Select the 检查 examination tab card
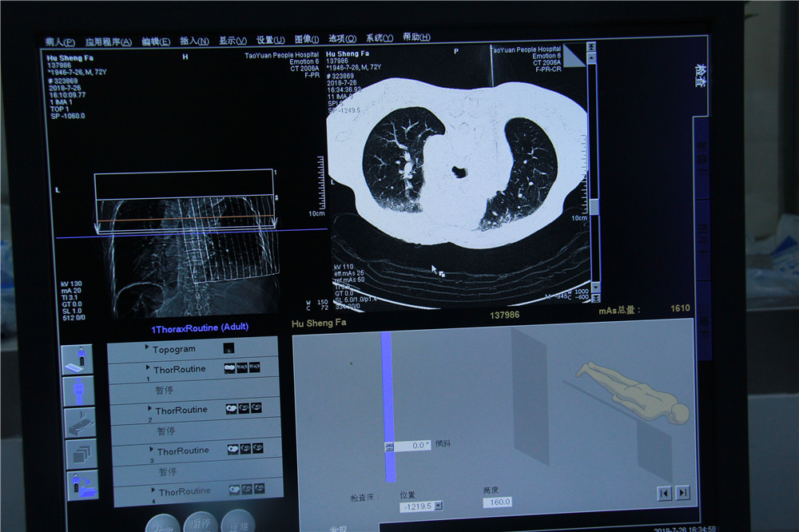 tap(701, 75)
